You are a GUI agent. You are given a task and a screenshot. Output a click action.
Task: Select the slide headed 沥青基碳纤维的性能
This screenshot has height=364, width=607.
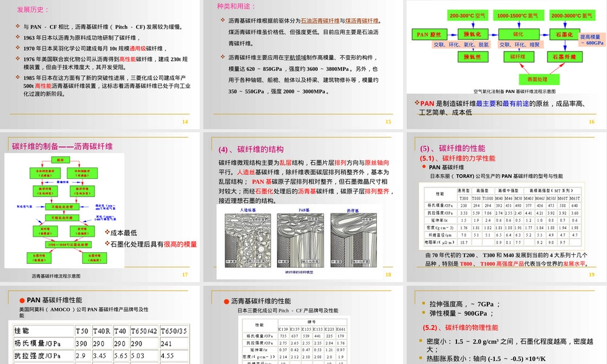[x=303, y=325]
